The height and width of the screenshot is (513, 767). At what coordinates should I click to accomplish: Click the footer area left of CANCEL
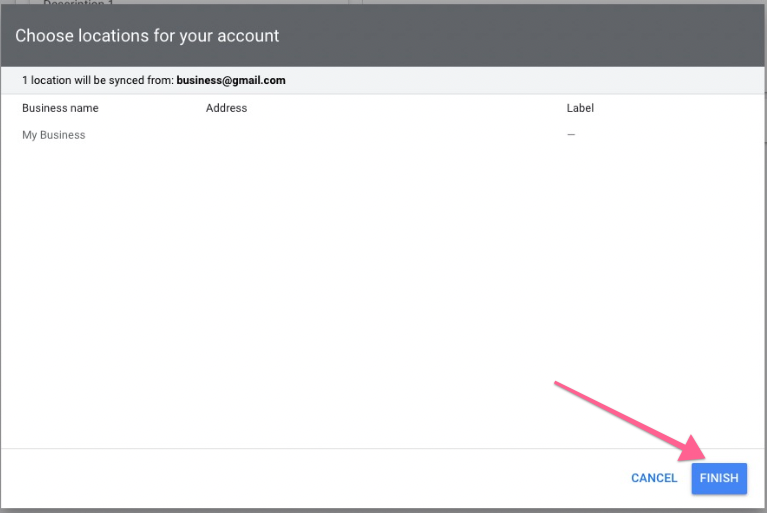pos(300,478)
